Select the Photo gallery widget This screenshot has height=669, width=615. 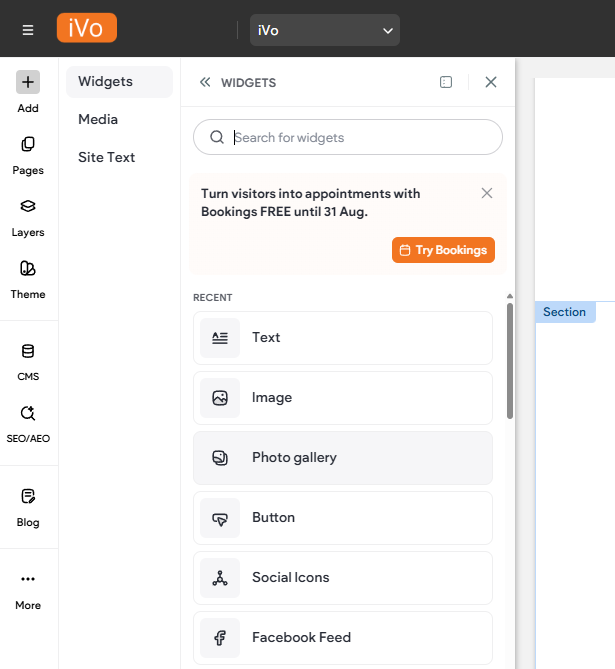343,458
